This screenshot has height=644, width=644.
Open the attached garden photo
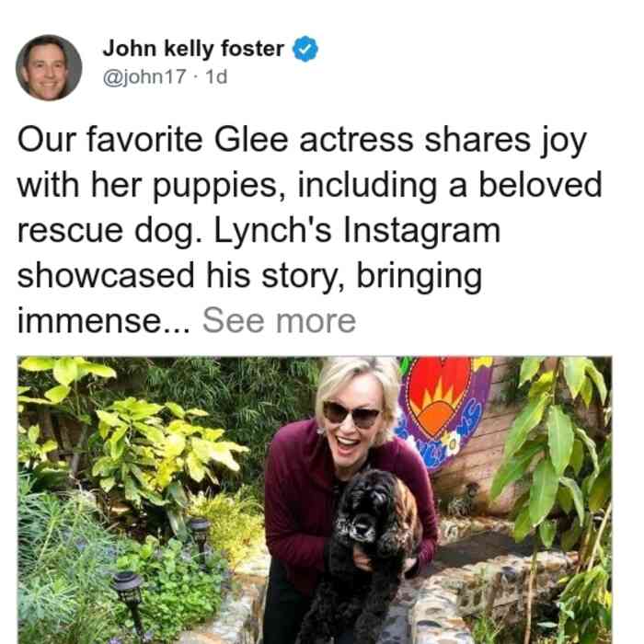[x=315, y=500]
